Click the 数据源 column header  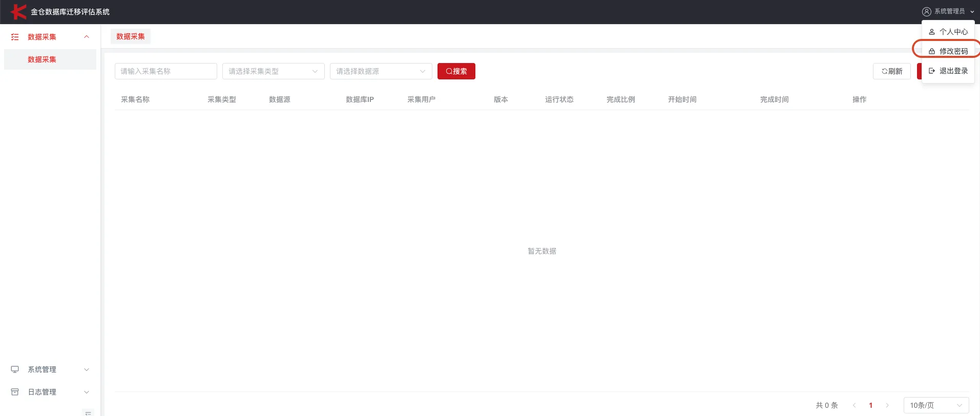(x=280, y=99)
